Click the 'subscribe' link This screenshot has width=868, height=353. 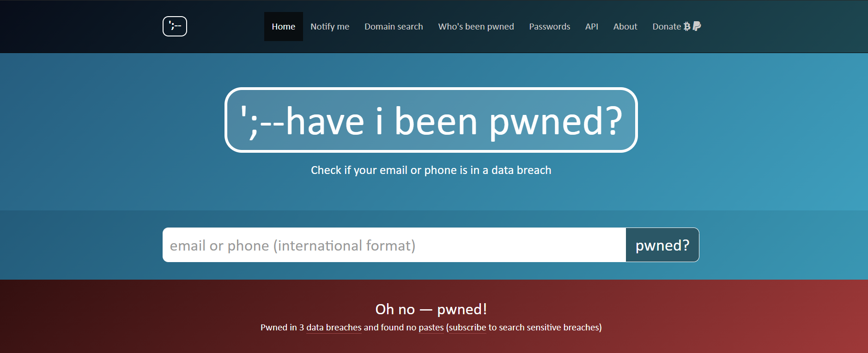point(467,328)
